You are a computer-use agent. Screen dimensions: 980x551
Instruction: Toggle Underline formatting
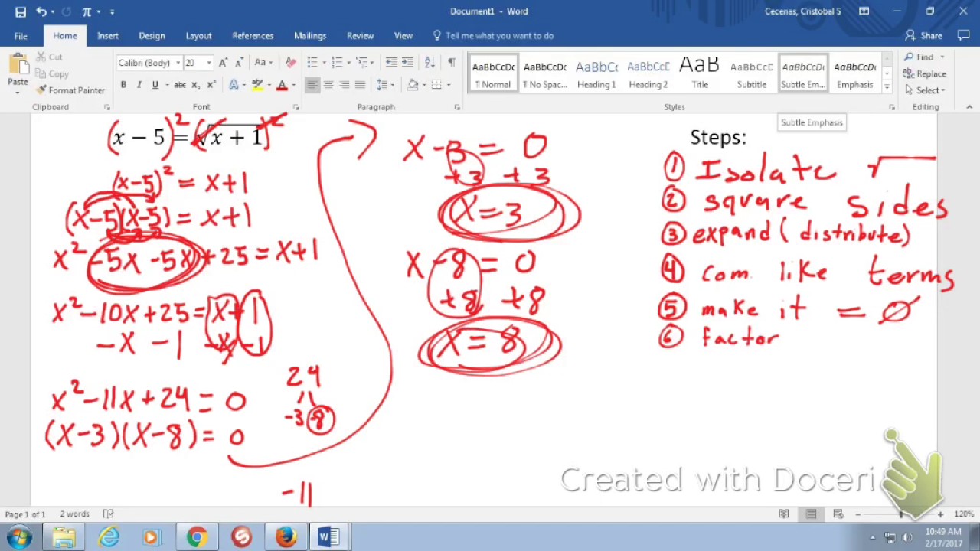click(155, 85)
